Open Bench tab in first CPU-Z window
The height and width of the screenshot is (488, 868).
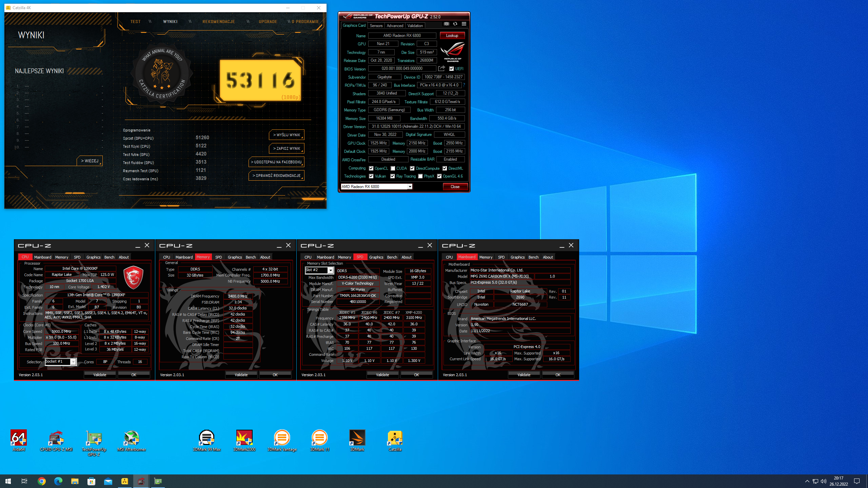click(109, 257)
